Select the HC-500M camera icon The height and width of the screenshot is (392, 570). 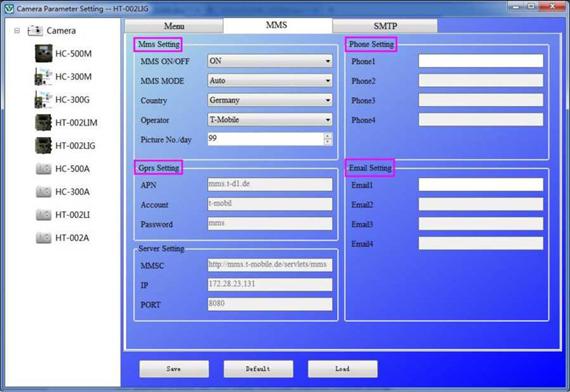[44, 53]
